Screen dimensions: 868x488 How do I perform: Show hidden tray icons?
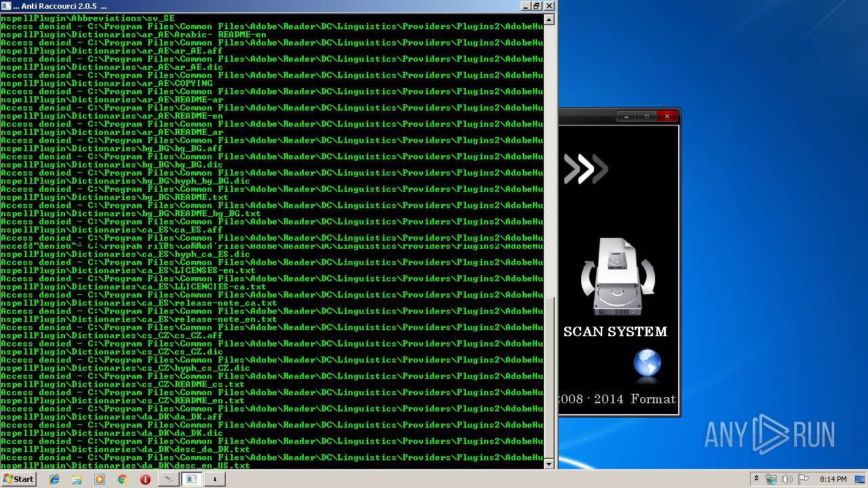(756, 479)
